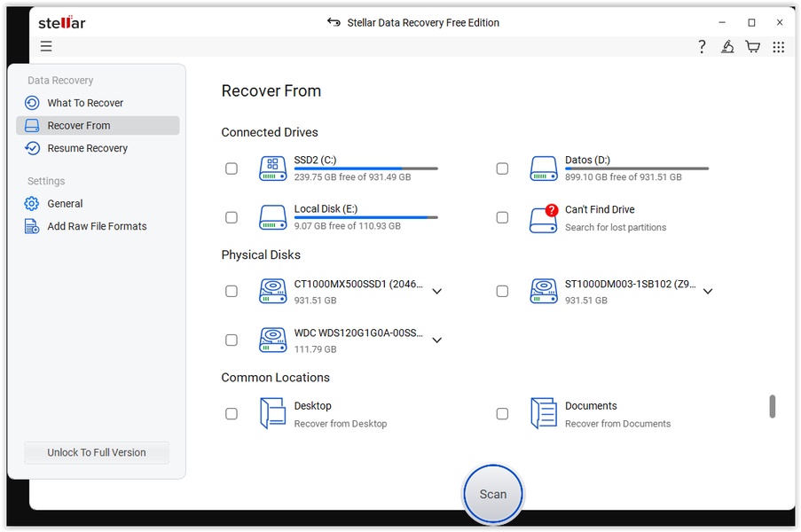Open the hamburger menu

point(46,47)
